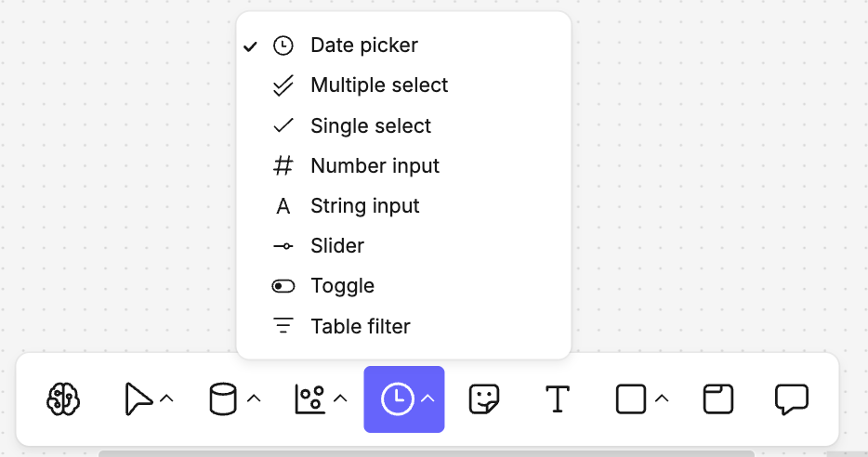Pick the Toggle input menu option
The image size is (868, 457).
pyautogui.click(x=342, y=286)
